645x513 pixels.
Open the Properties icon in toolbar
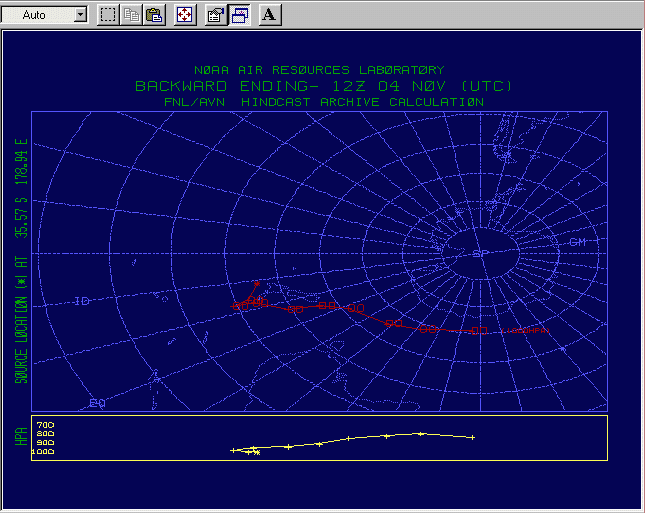pyautogui.click(x=215, y=15)
